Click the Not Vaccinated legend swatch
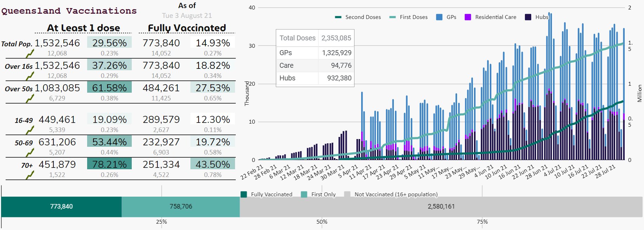 click(347, 194)
